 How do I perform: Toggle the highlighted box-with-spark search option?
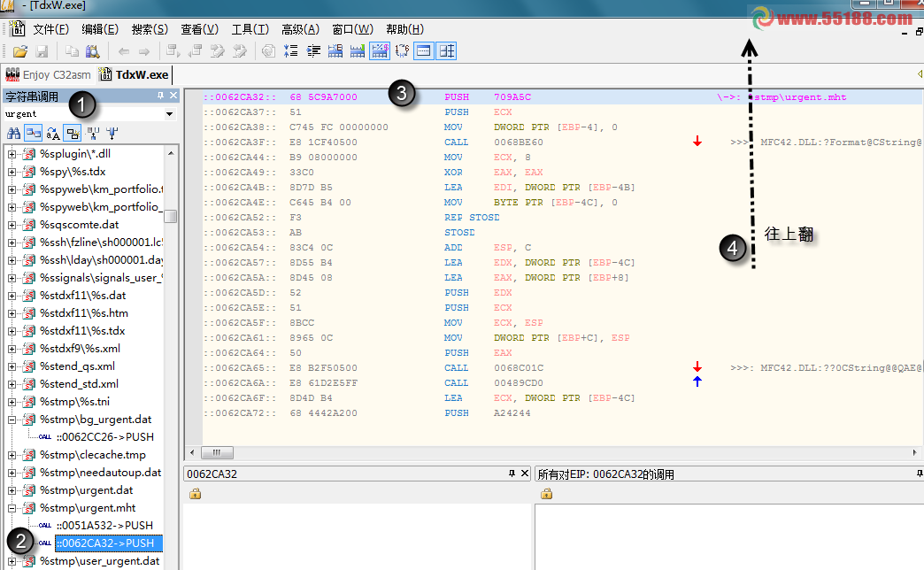point(72,134)
